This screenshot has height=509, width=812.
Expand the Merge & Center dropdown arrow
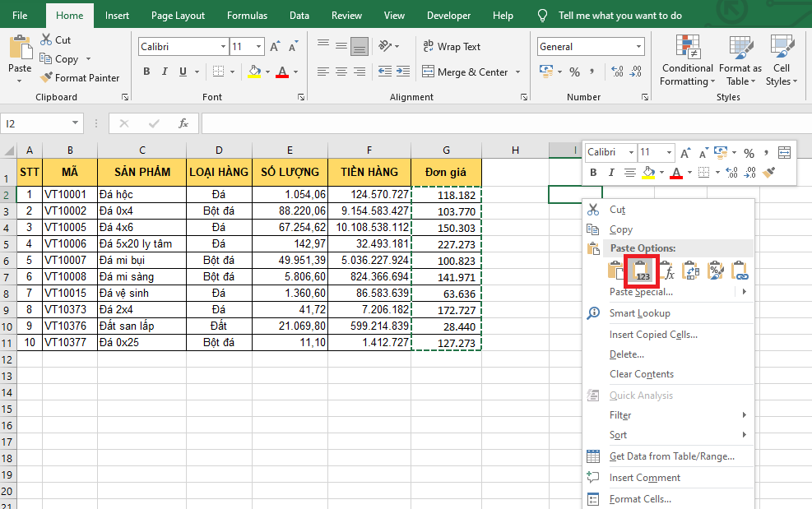518,72
